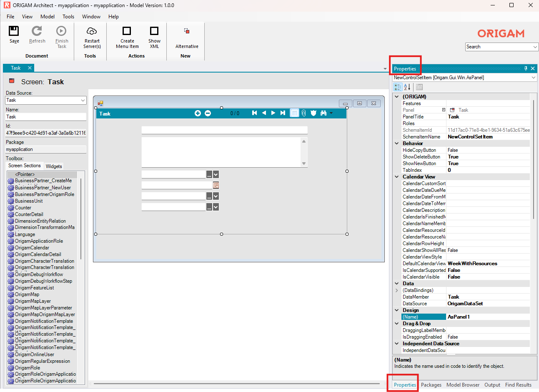Click the Finish Task icon

pos(61,31)
